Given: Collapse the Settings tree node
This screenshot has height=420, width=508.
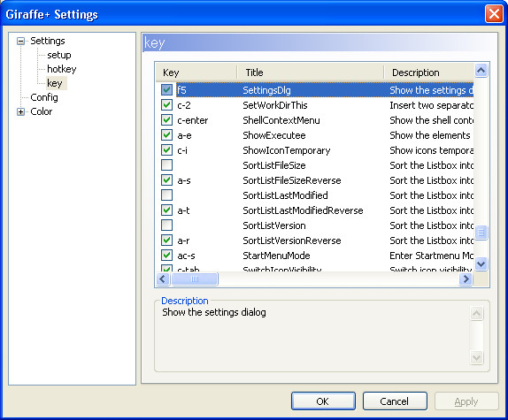Looking at the screenshot, I should 20,41.
